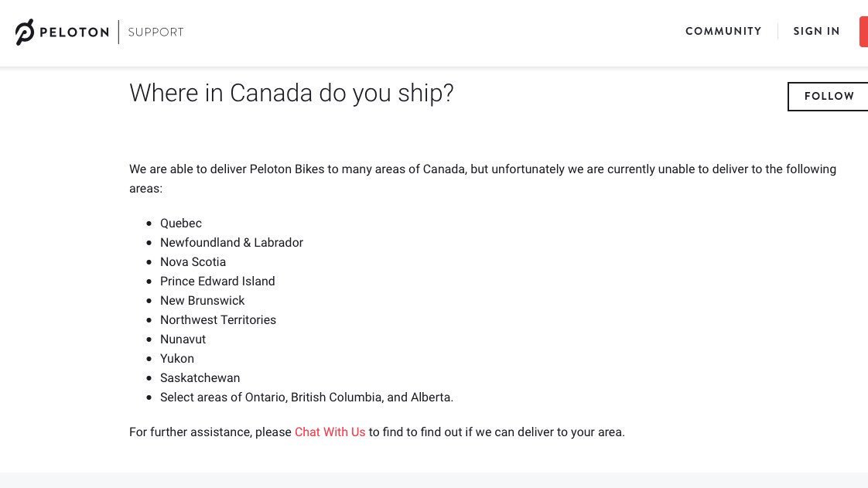Open the Chat With Us link
The width and height of the screenshot is (868, 488).
click(x=330, y=432)
